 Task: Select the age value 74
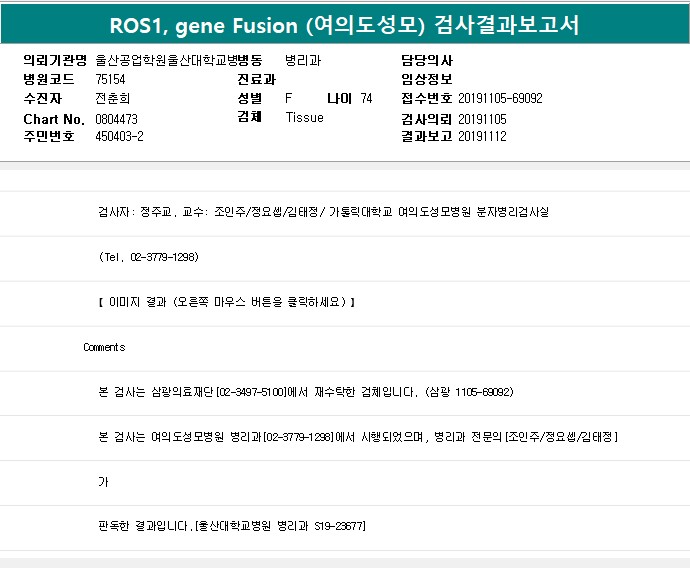pyautogui.click(x=366, y=98)
